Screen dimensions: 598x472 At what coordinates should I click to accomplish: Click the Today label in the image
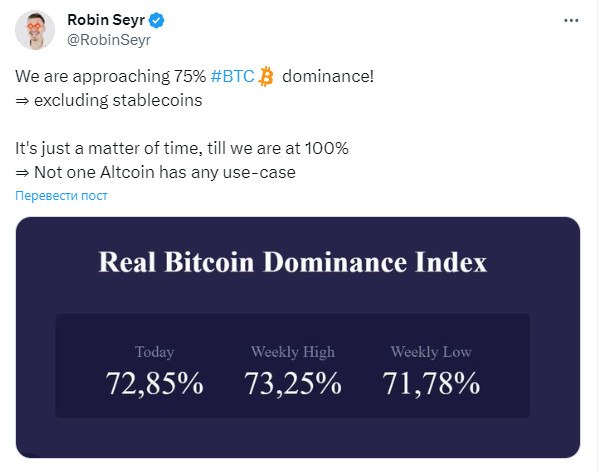pyautogui.click(x=154, y=352)
